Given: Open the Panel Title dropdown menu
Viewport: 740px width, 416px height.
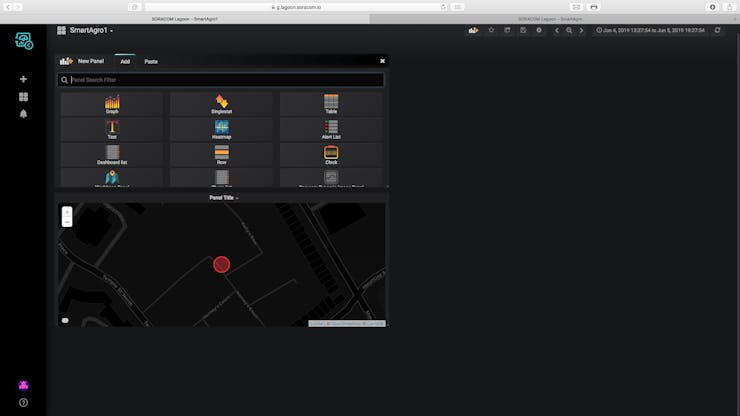Looking at the screenshot, I should (x=224, y=198).
